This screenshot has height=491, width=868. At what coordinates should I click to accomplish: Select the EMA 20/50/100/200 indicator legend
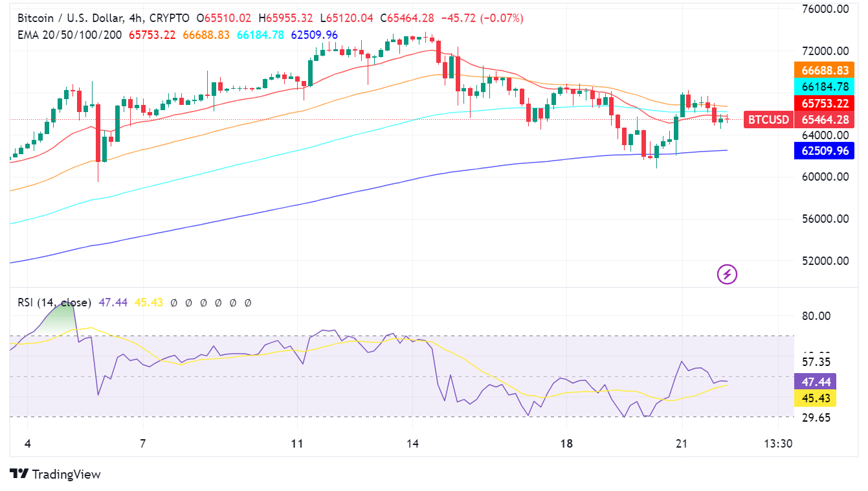pyautogui.click(x=69, y=35)
